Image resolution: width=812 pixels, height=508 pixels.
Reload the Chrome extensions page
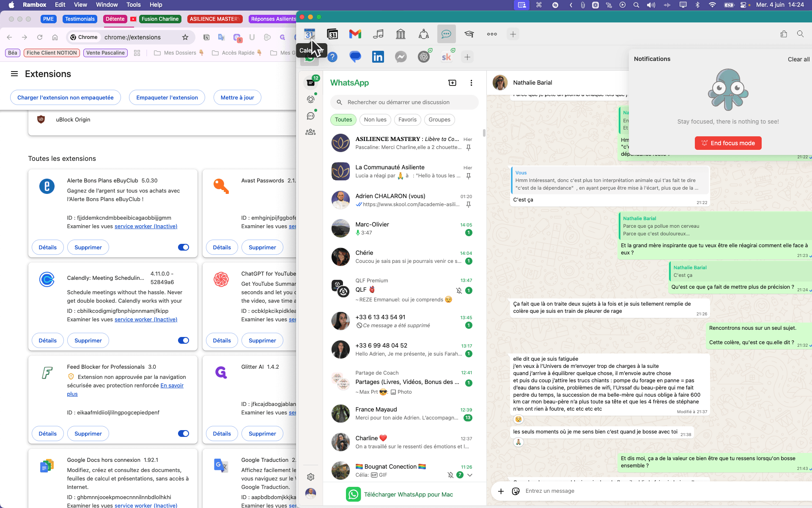40,37
